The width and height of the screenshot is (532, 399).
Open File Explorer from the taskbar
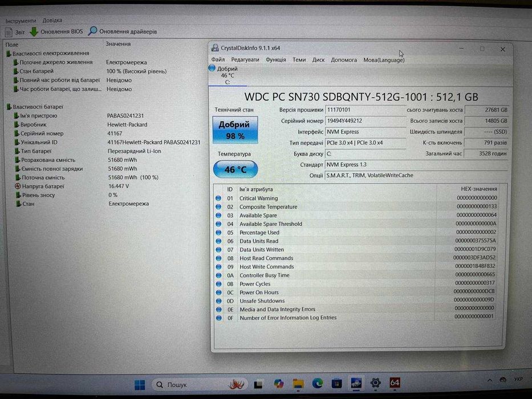[298, 384]
